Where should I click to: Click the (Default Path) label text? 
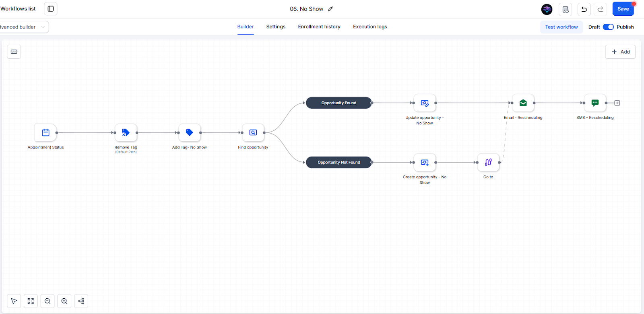tap(126, 152)
